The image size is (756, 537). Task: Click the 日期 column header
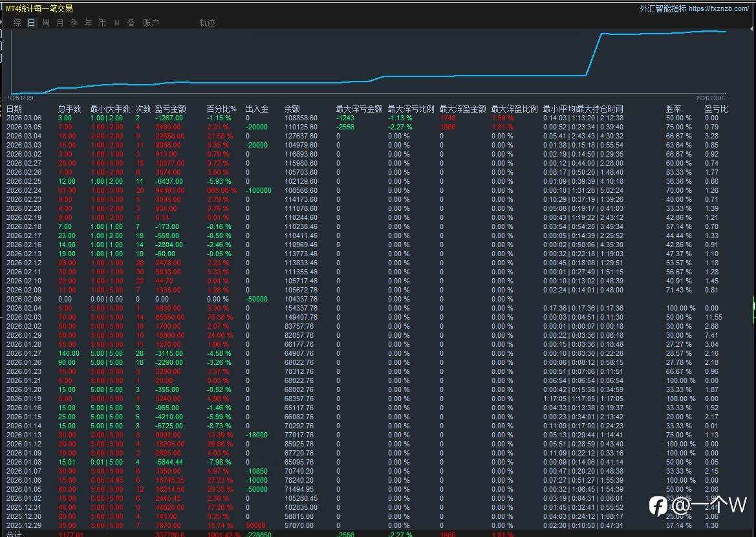coord(14,109)
